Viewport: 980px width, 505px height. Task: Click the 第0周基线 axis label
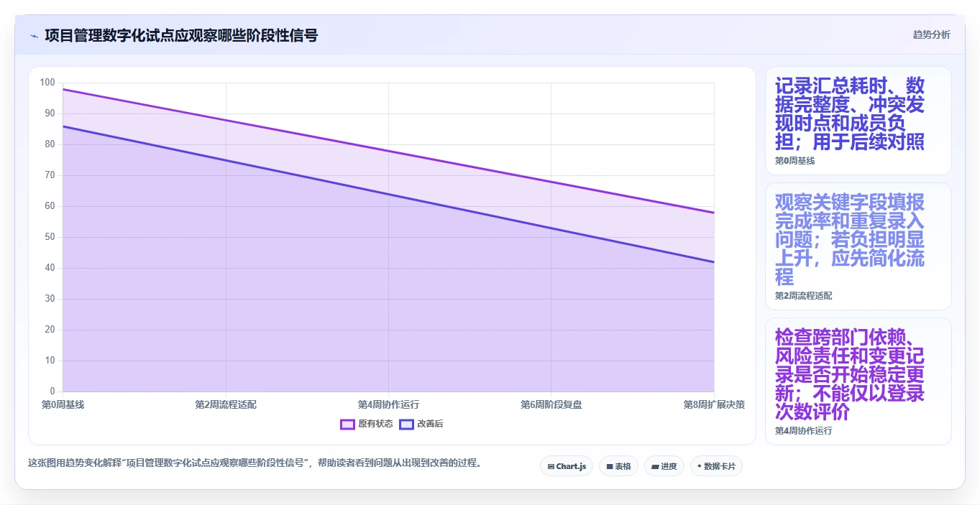pyautogui.click(x=63, y=405)
